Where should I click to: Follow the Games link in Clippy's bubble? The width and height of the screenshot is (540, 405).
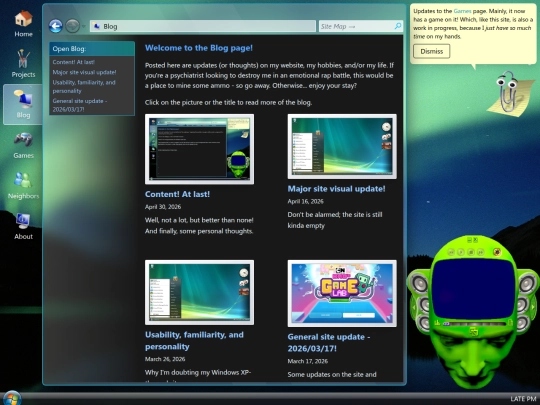click(x=462, y=11)
